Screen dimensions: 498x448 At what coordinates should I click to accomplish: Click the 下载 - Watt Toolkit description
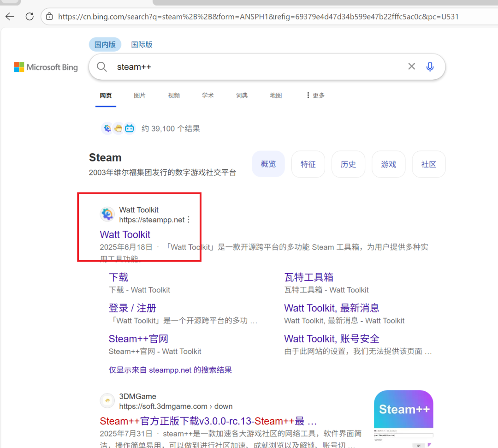click(x=139, y=290)
